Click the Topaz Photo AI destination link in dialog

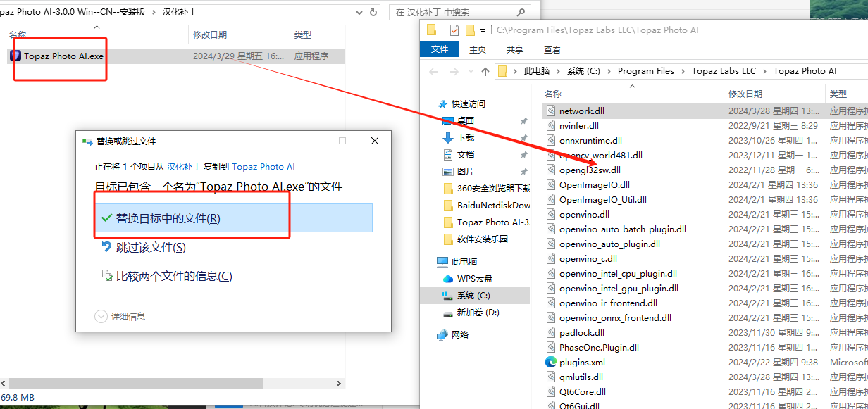pyautogui.click(x=263, y=167)
